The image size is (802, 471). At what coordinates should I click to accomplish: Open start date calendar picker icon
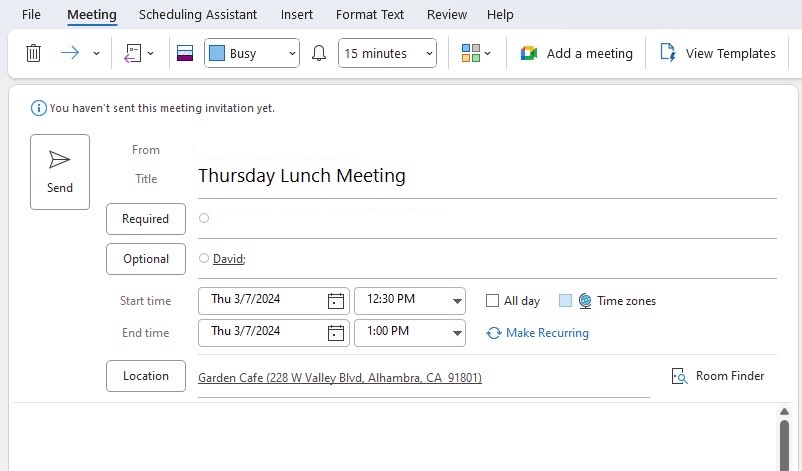tap(336, 301)
